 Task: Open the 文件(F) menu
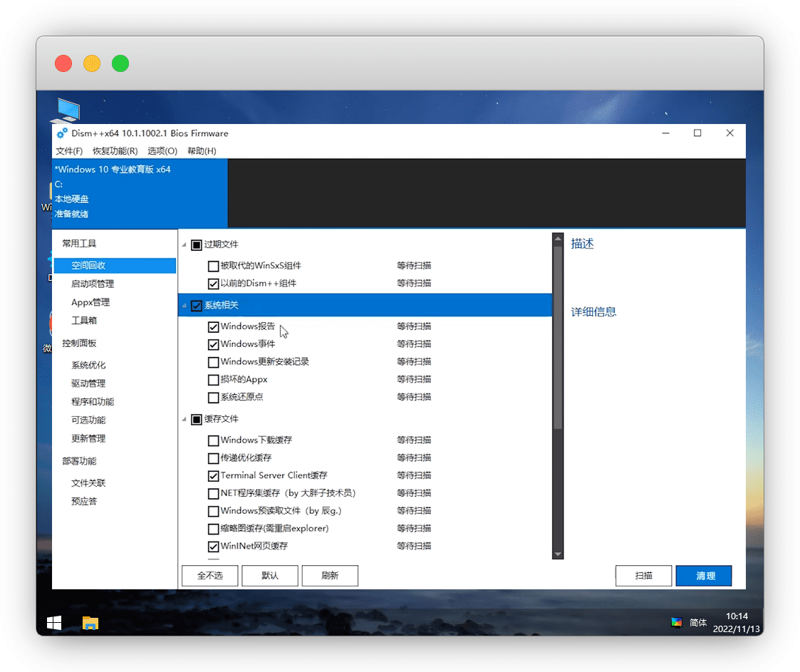(x=69, y=151)
